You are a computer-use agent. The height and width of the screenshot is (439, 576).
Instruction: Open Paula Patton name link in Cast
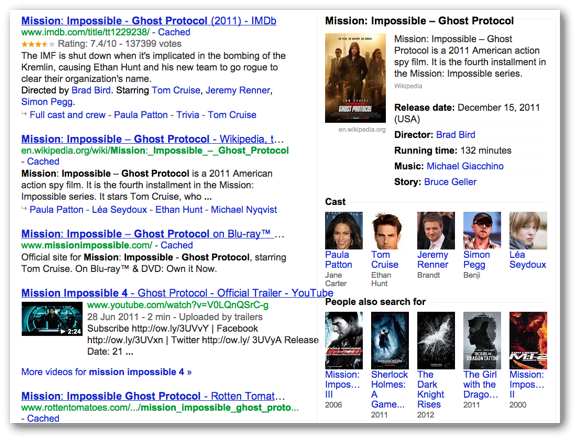[x=339, y=260]
